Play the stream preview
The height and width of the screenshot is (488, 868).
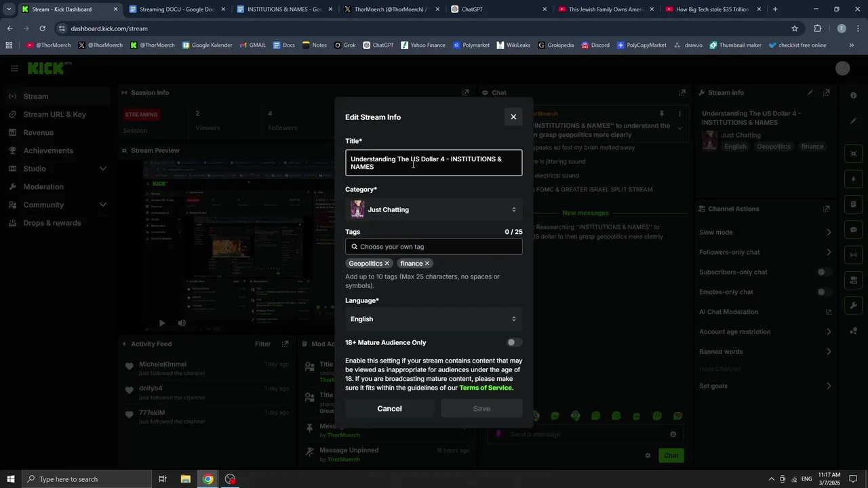pyautogui.click(x=161, y=323)
